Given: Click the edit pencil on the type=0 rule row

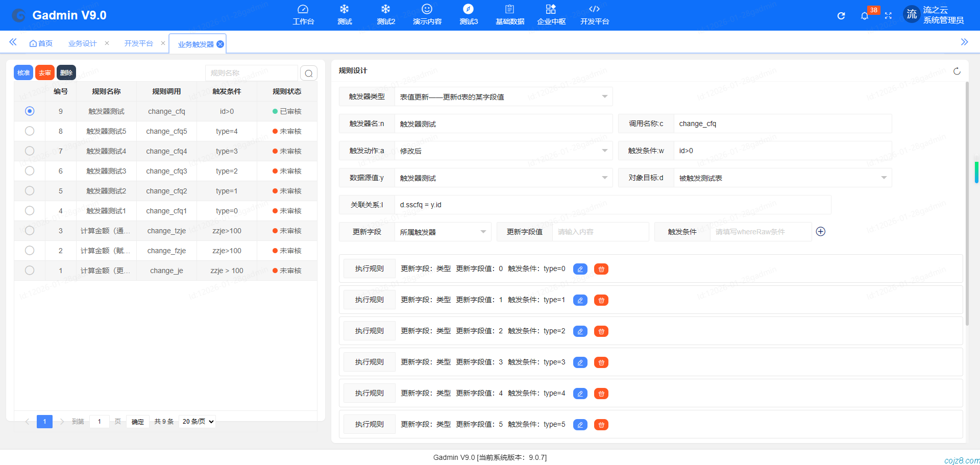Looking at the screenshot, I should (580, 269).
